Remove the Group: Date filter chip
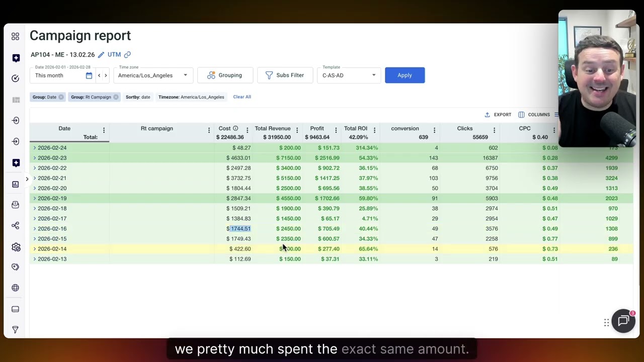Image resolution: width=644 pixels, height=362 pixels. pyautogui.click(x=61, y=97)
